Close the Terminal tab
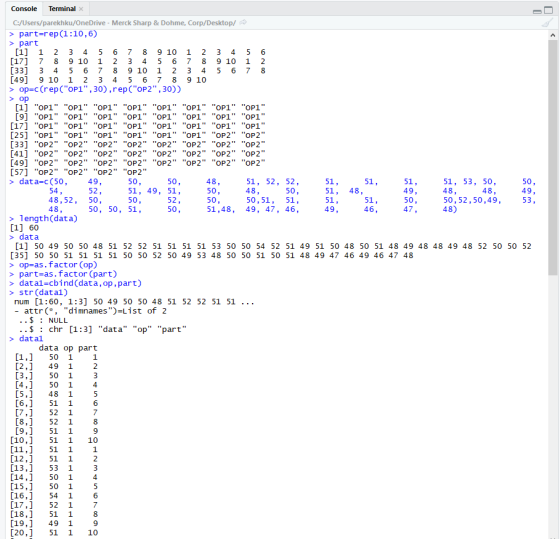 click(x=81, y=9)
